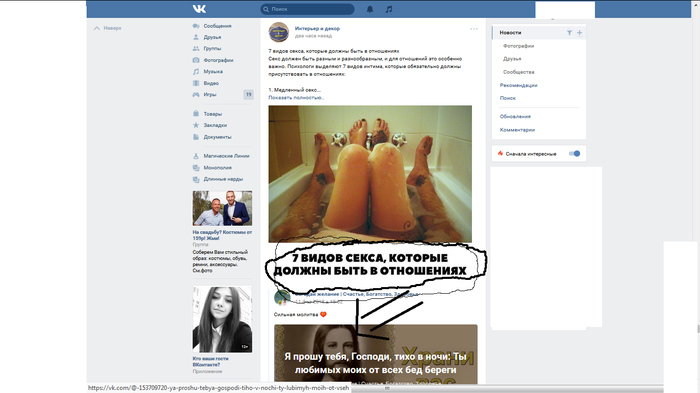Open Музыка icon in left sidebar
Image resolution: width=700 pixels, height=393 pixels.
(196, 71)
